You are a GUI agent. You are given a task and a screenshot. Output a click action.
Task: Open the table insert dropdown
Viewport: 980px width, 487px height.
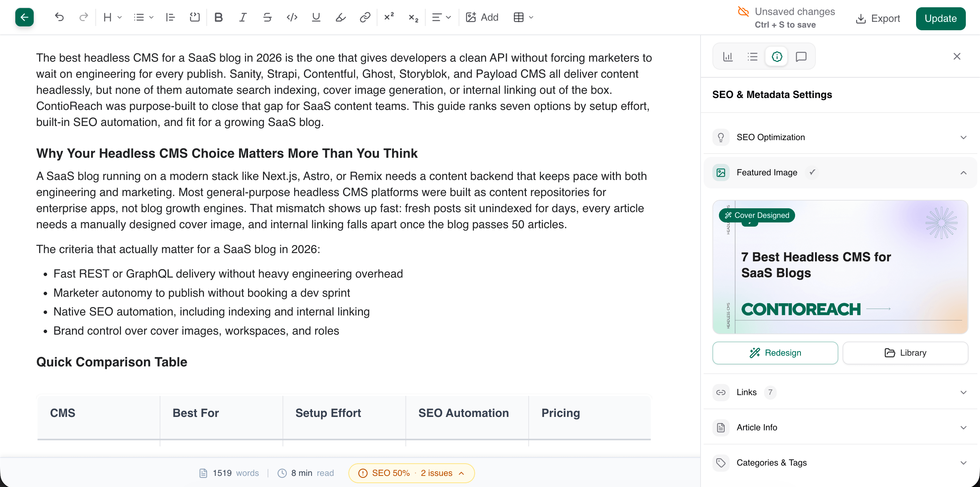click(523, 17)
